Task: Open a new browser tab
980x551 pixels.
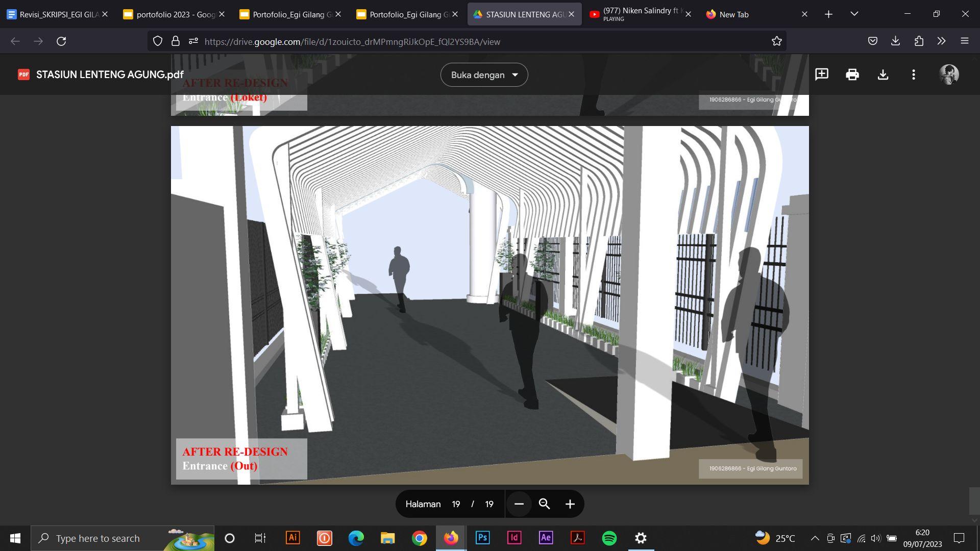Action: click(828, 14)
